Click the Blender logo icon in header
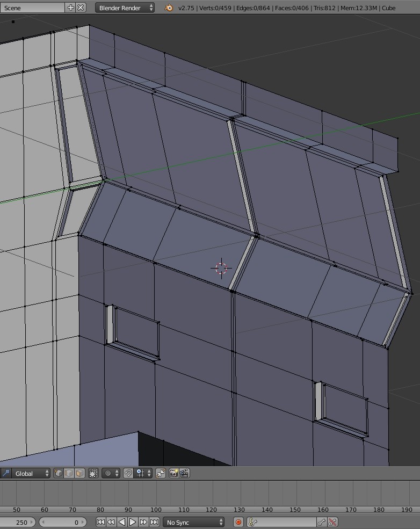Viewport: 420px width, 529px height. point(168,8)
